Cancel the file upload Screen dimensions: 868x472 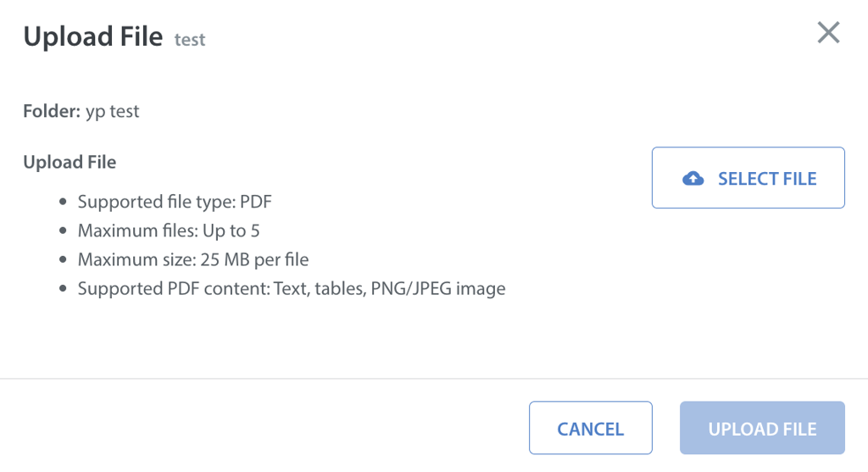point(590,428)
